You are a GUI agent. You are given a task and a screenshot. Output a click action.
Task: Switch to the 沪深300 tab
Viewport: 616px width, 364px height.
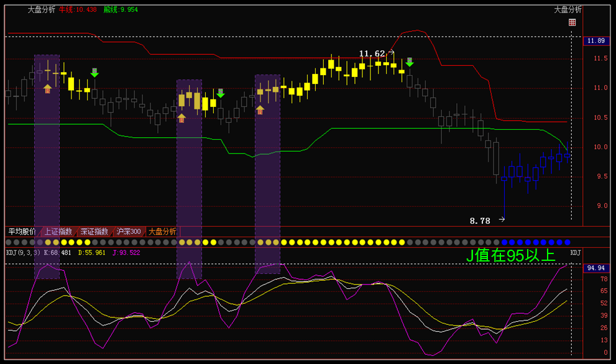(129, 232)
